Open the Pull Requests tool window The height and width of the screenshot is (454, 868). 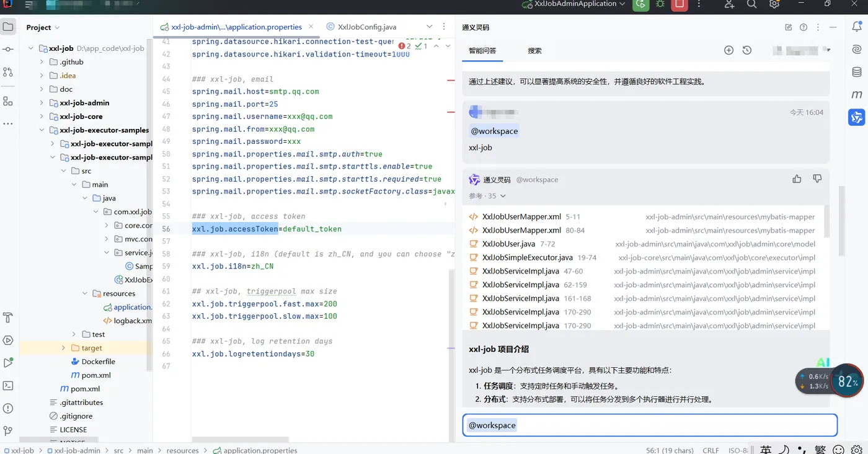pos(8,72)
